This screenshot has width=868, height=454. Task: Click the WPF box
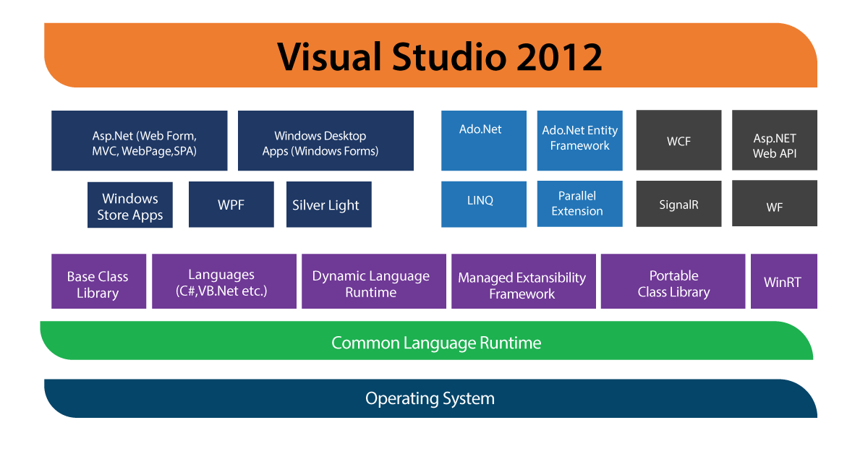[231, 205]
